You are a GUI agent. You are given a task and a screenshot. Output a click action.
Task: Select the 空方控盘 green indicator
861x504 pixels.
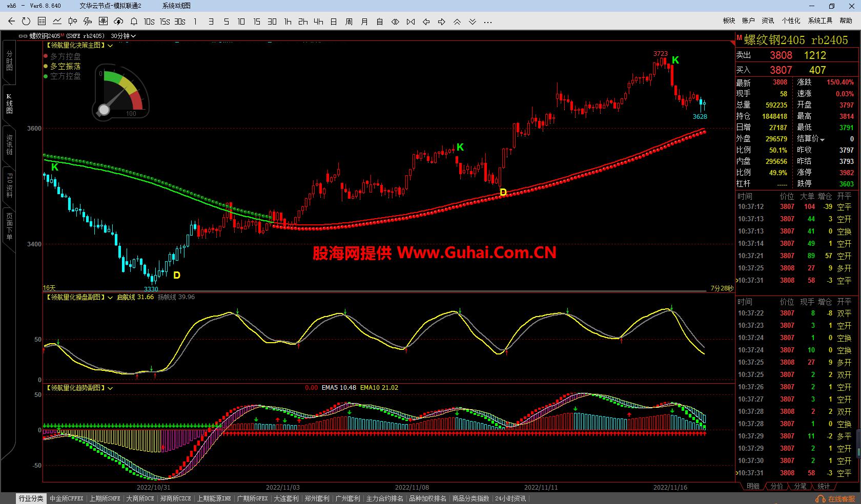click(65, 76)
